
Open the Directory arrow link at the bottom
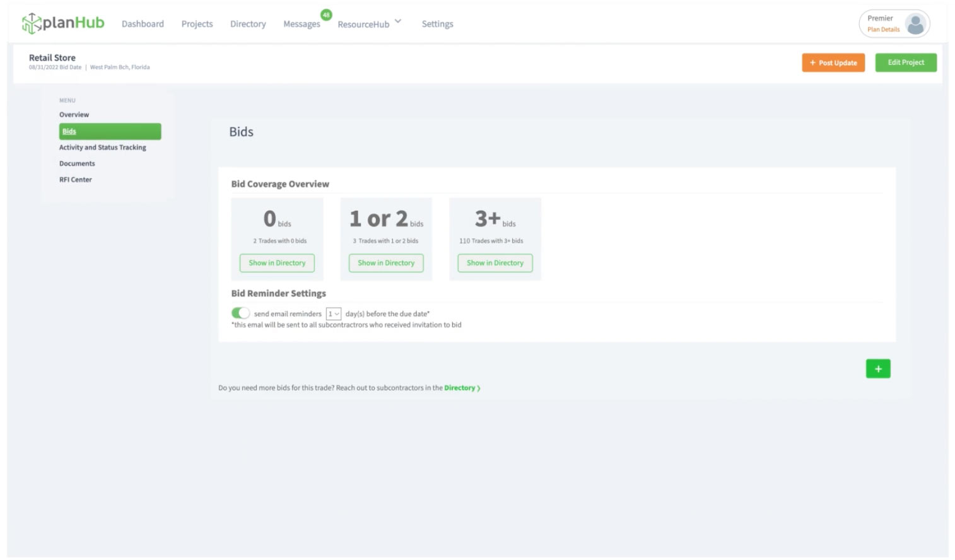click(x=477, y=388)
